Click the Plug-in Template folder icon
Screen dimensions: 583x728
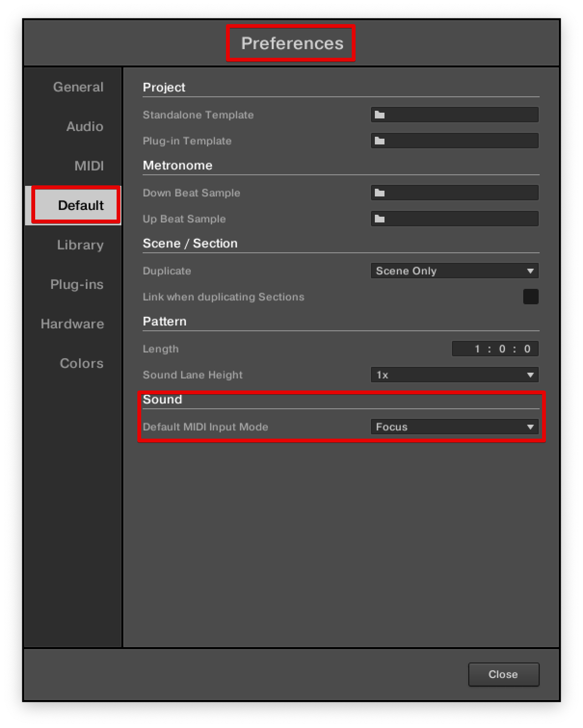(380, 141)
